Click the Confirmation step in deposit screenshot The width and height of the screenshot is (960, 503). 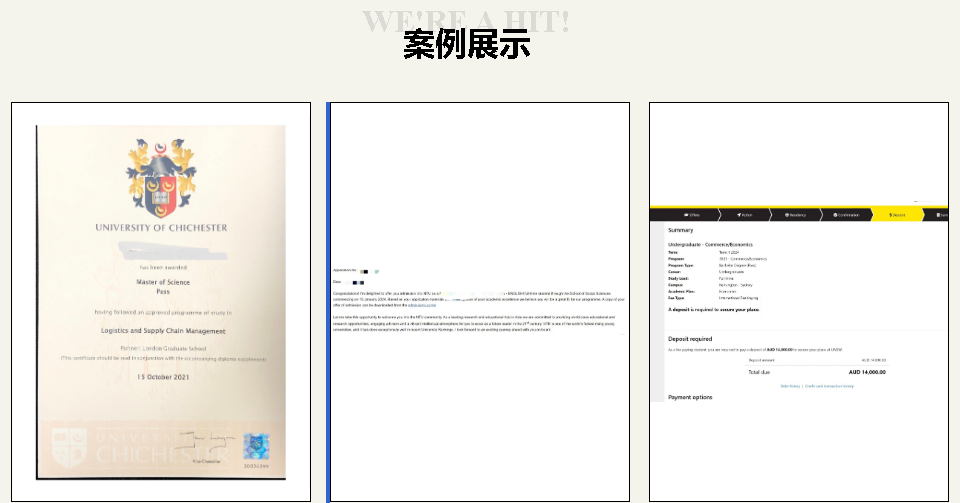point(847,215)
